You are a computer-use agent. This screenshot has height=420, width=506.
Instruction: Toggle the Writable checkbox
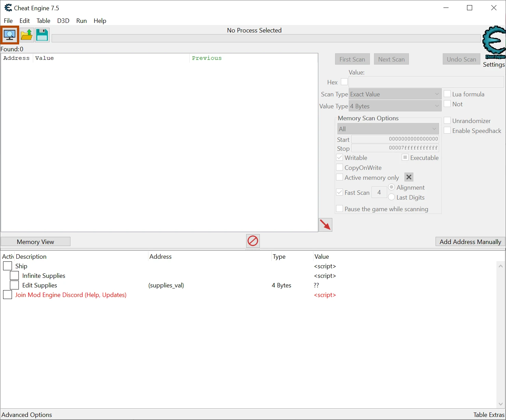pyautogui.click(x=339, y=157)
